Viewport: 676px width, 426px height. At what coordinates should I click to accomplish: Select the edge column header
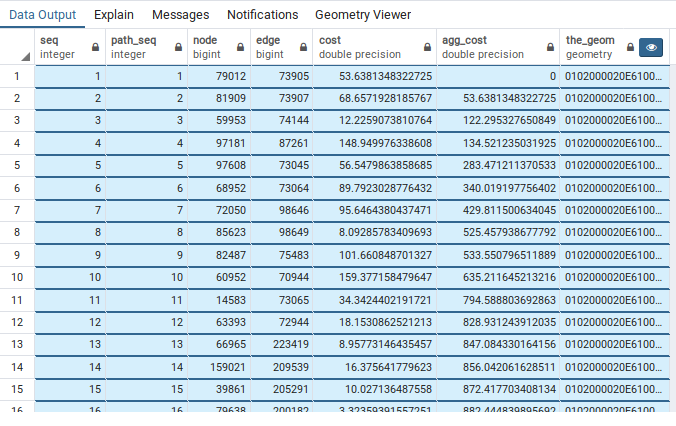pos(282,47)
